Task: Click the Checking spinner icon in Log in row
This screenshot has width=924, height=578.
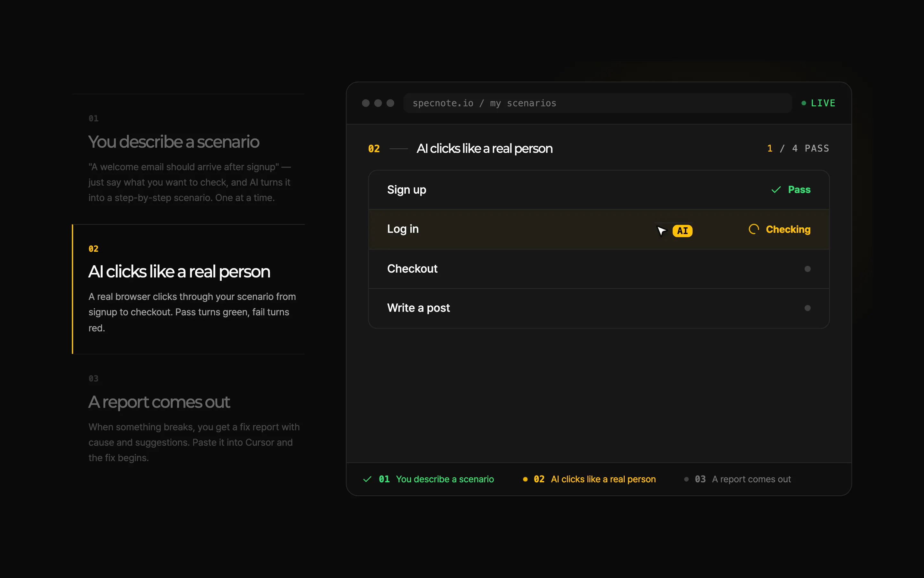Action: tap(754, 229)
